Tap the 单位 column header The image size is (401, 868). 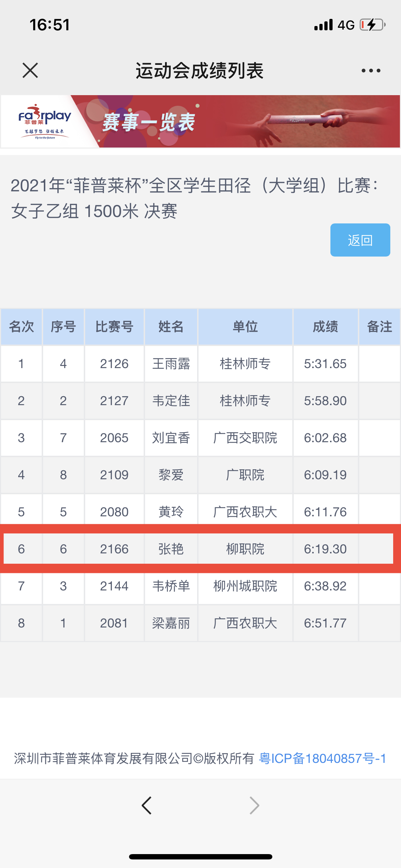(245, 327)
